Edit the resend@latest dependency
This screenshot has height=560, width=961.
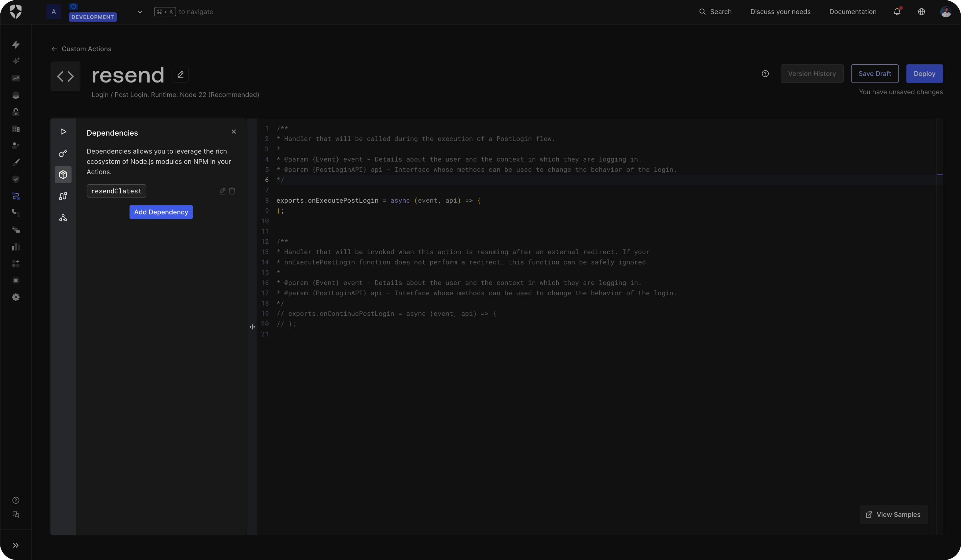(223, 191)
